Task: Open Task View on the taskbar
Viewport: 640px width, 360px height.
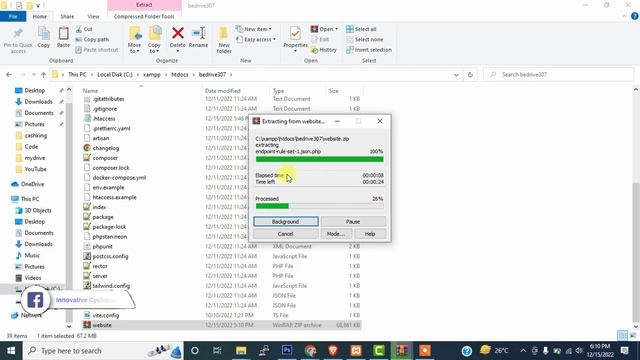Action: [218, 351]
